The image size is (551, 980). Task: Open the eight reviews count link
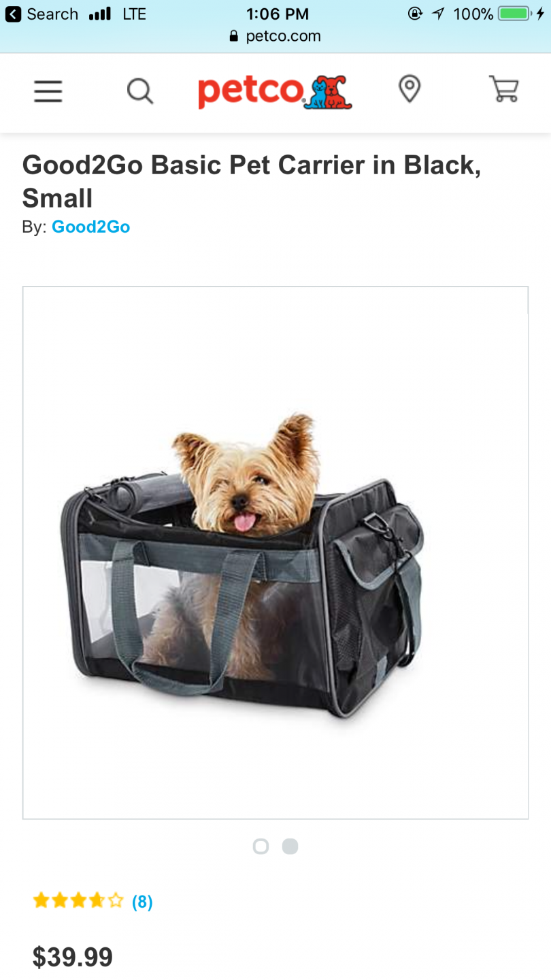coord(142,902)
